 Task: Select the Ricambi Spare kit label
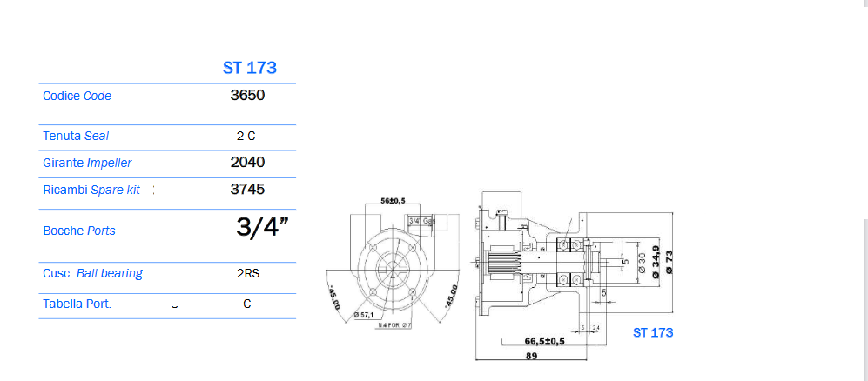point(91,190)
